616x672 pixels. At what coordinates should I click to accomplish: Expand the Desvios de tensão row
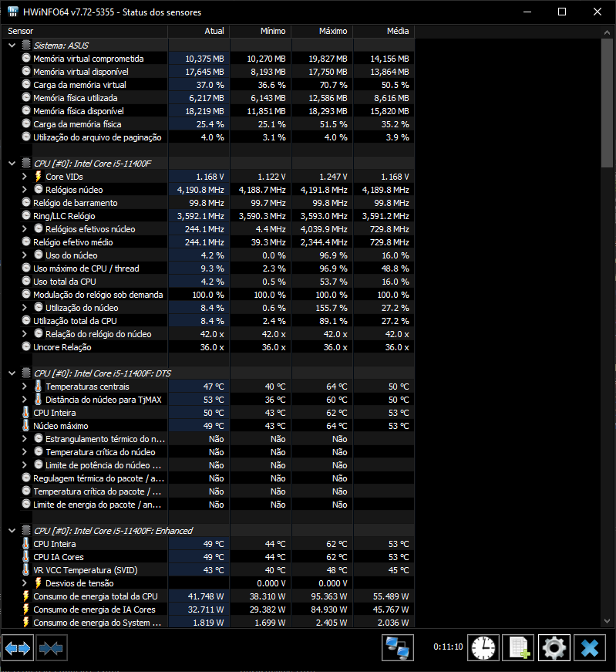coord(25,583)
